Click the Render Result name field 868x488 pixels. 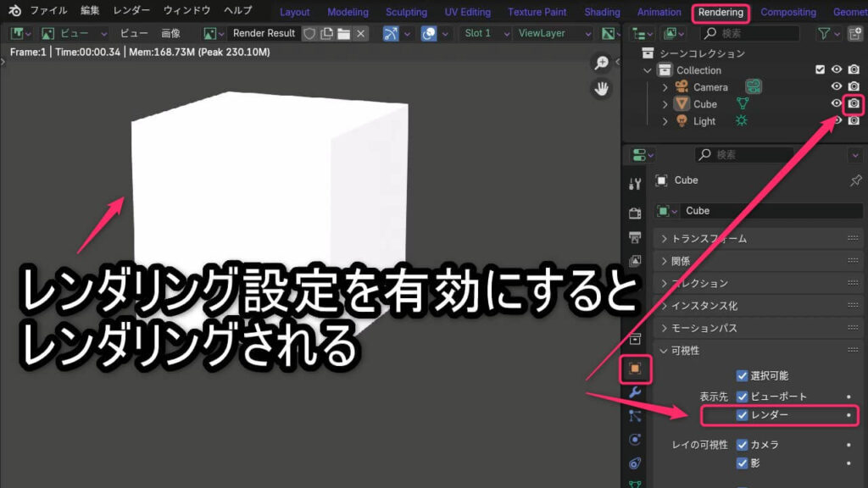(264, 34)
